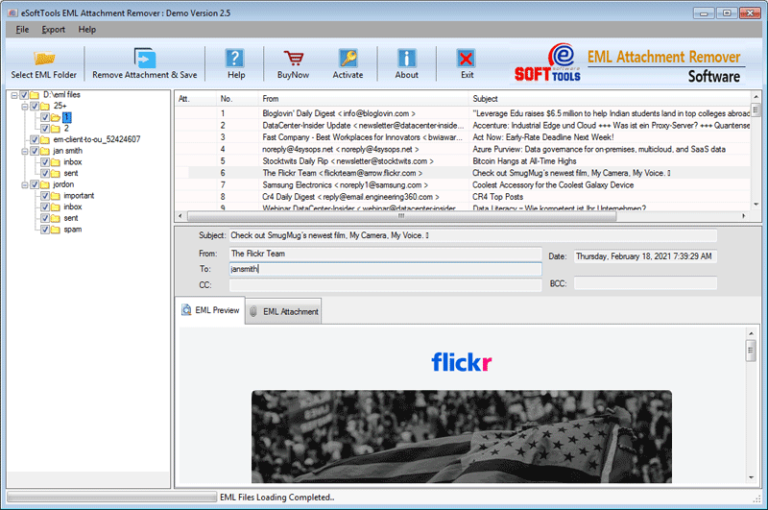Select the sent folder under jan smith
This screenshot has height=510, width=768.
(x=71, y=173)
